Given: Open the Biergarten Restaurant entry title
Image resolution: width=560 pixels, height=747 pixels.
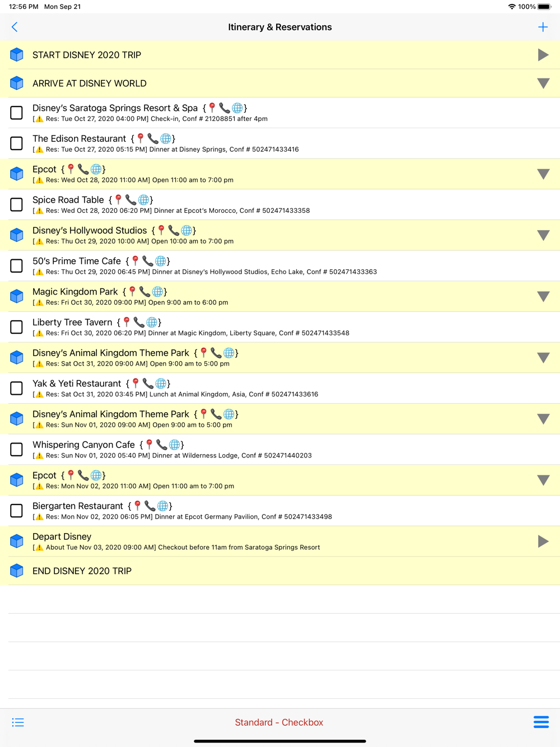Looking at the screenshot, I should click(x=78, y=506).
